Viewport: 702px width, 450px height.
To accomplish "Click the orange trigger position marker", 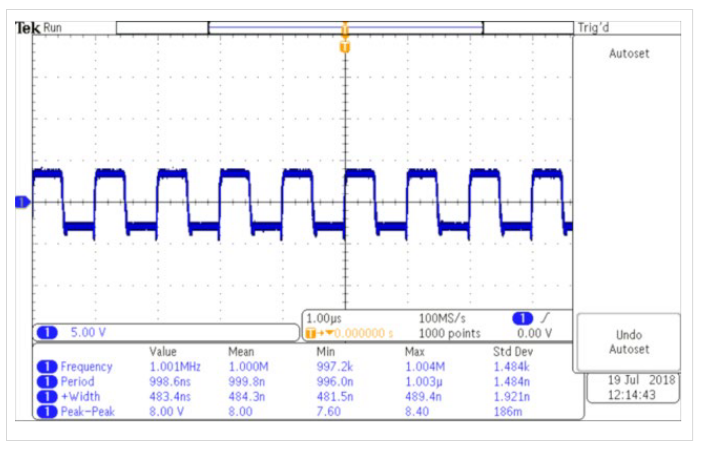I will coord(345,47).
